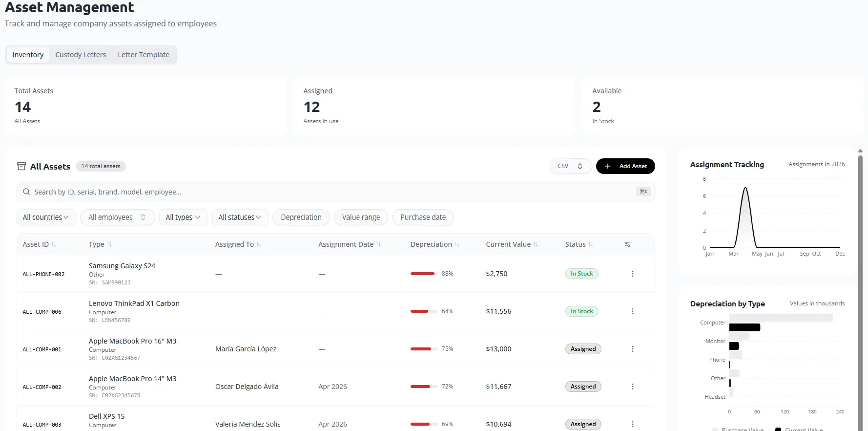Click assignee Oscar Delgado Ávila
This screenshot has height=431, width=868.
[x=247, y=387]
